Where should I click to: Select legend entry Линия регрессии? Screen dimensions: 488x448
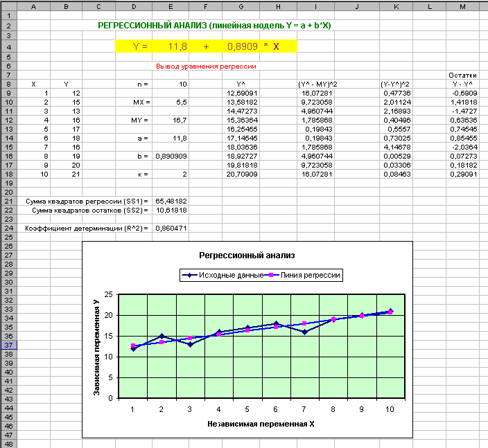point(303,275)
